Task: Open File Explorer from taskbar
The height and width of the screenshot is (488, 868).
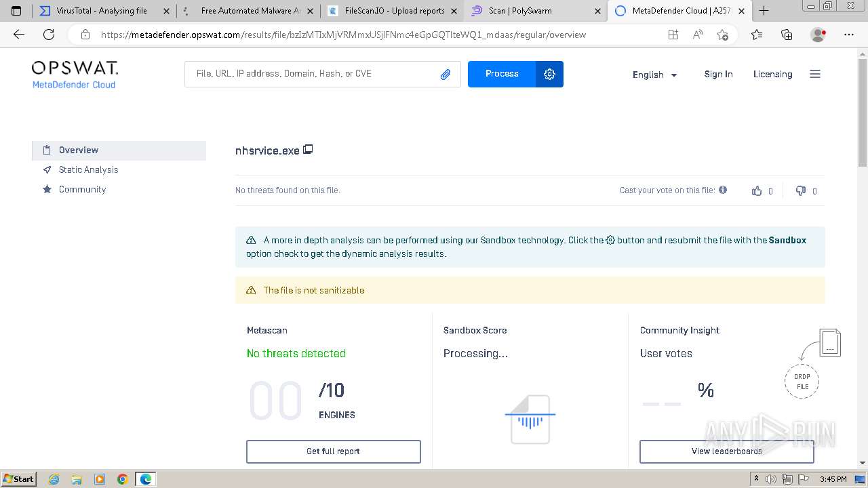Action: point(77,479)
